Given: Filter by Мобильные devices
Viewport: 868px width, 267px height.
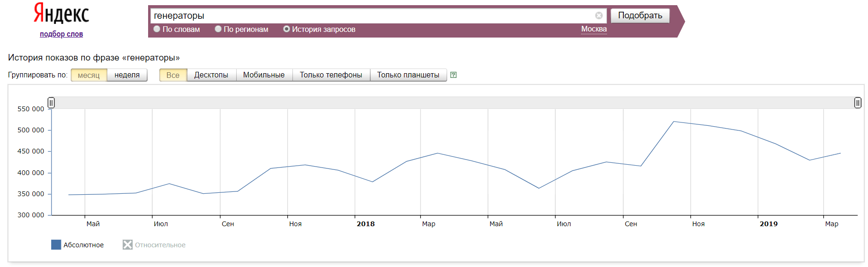Looking at the screenshot, I should 263,75.
